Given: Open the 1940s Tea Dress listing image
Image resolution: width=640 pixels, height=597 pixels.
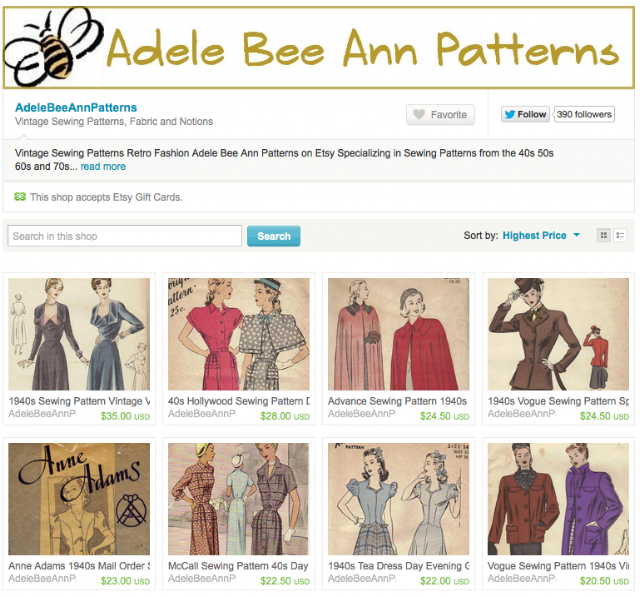Looking at the screenshot, I should [398, 499].
